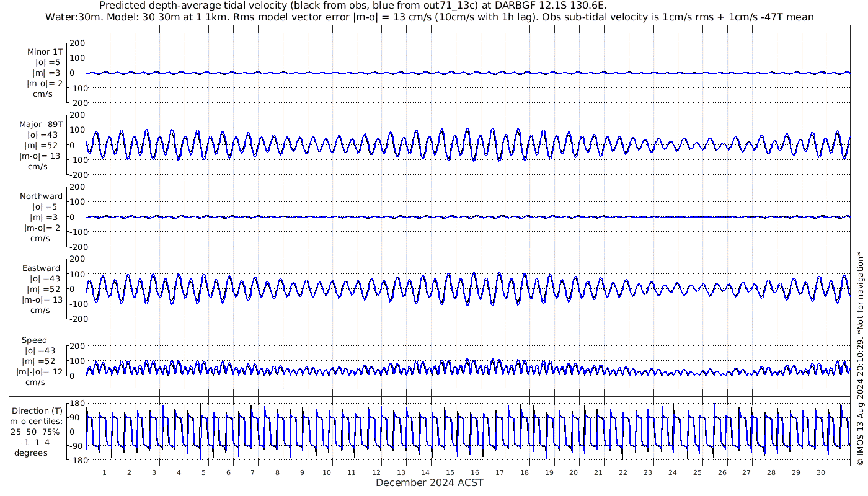Click the "180" tick on the Direction axis
Viewport: 868px width, 496px height.
(77, 404)
